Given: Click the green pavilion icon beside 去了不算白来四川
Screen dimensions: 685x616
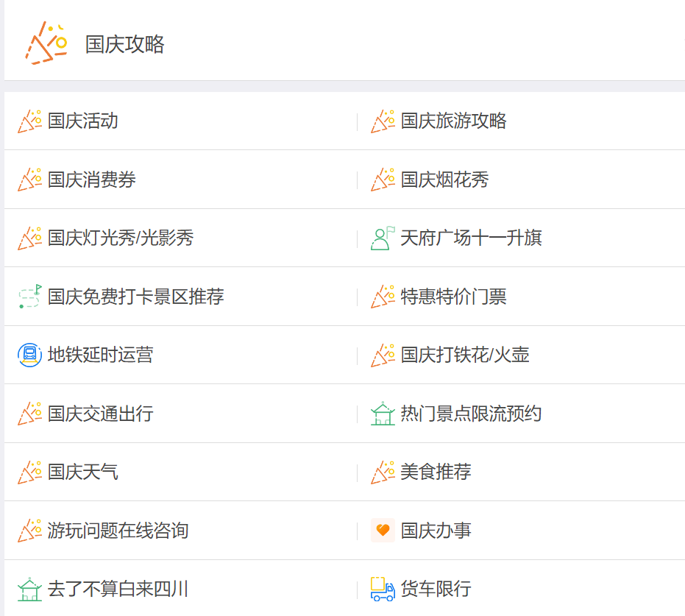Looking at the screenshot, I should coord(29,589).
